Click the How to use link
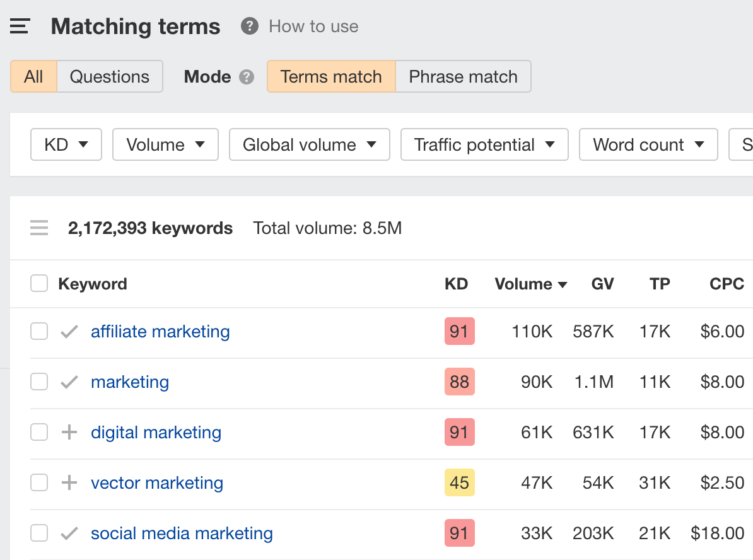753x560 pixels. (313, 26)
